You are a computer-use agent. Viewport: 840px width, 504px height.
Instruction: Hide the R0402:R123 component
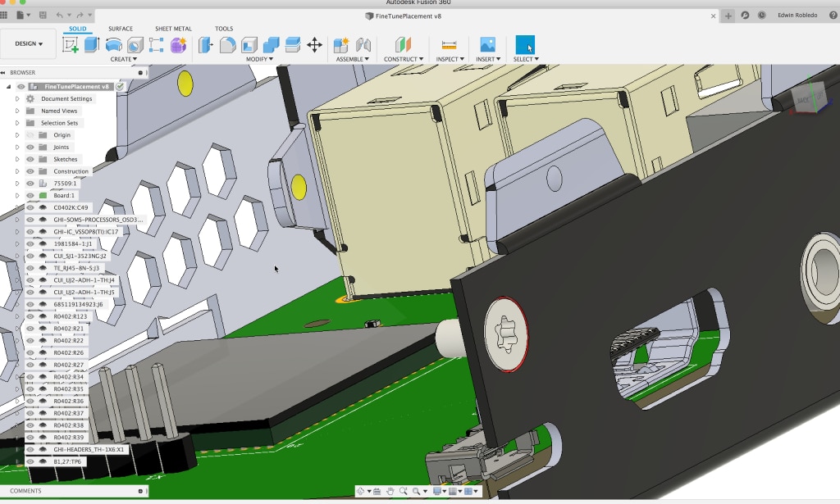[x=30, y=316]
